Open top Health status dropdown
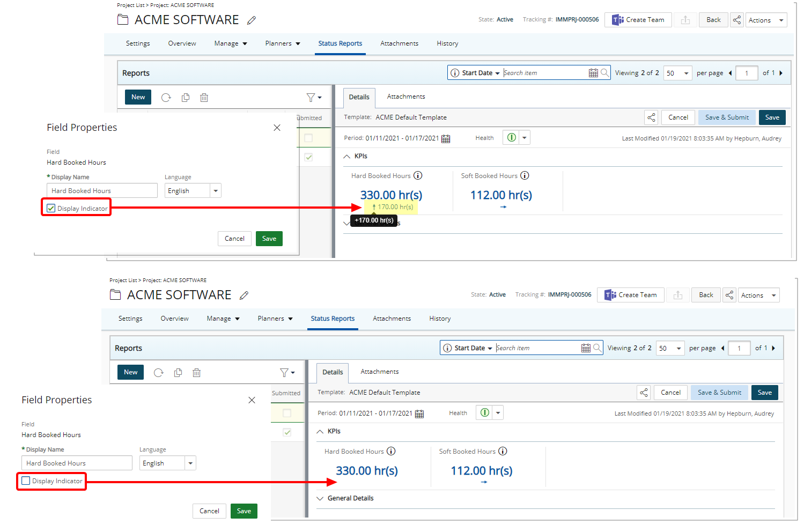Viewport: 804px width, 532px height. [x=525, y=138]
